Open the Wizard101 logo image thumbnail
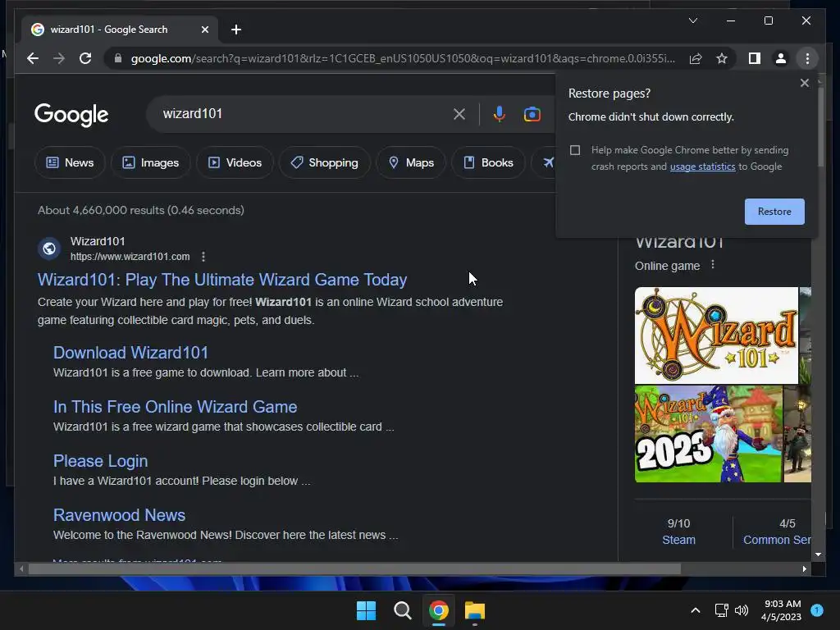 pos(716,336)
